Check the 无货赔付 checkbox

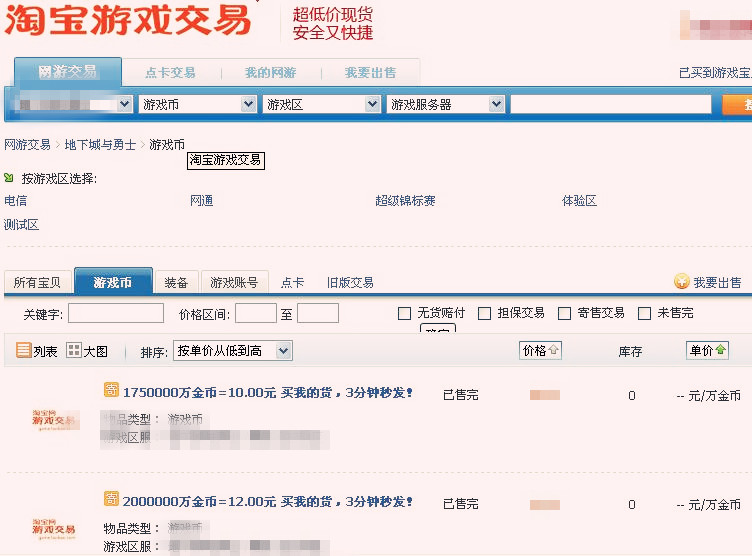coord(404,314)
